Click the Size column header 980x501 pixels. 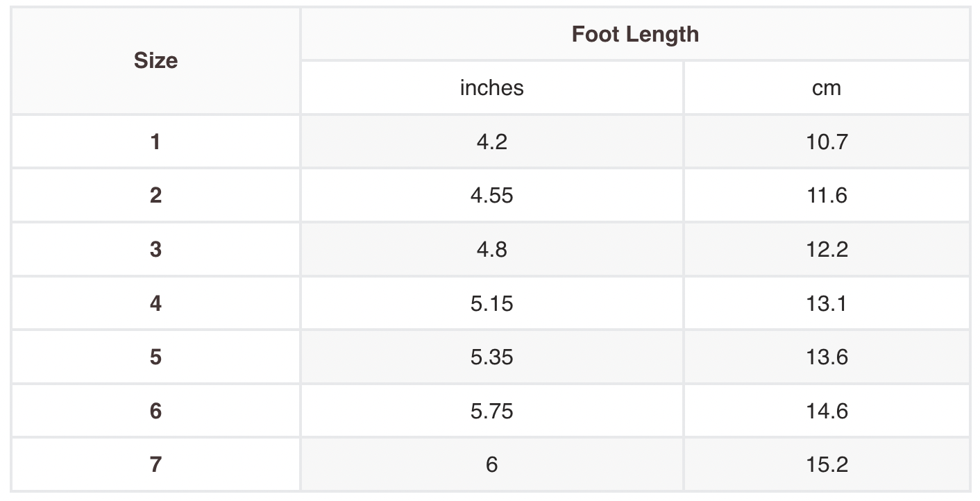(155, 61)
